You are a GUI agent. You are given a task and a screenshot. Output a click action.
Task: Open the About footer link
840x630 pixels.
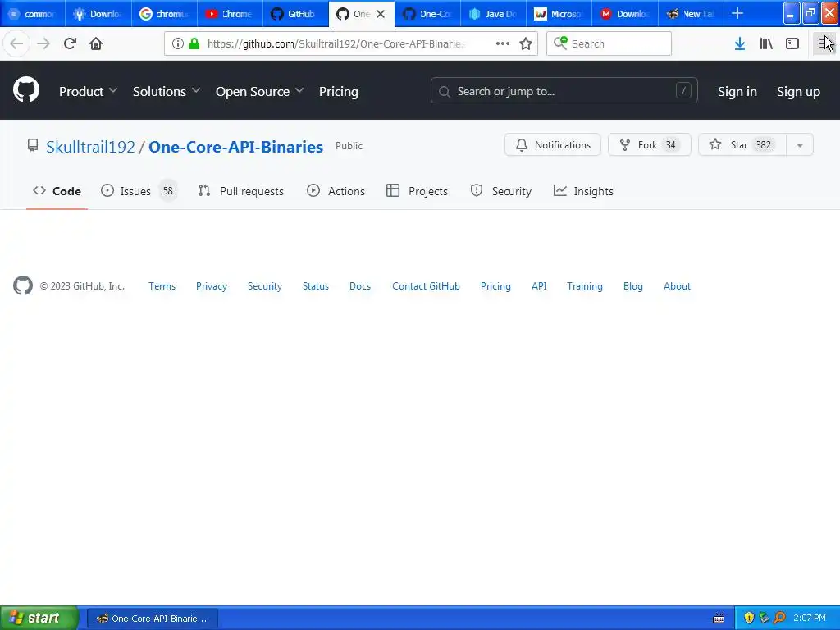pyautogui.click(x=677, y=286)
